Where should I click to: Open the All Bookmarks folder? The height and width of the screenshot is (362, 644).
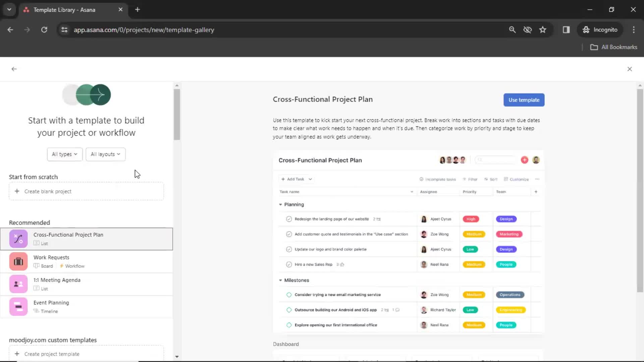pos(614,47)
